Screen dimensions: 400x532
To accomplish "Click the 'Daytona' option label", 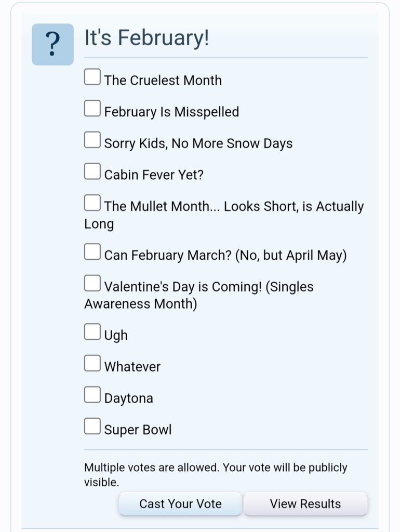I will (129, 398).
